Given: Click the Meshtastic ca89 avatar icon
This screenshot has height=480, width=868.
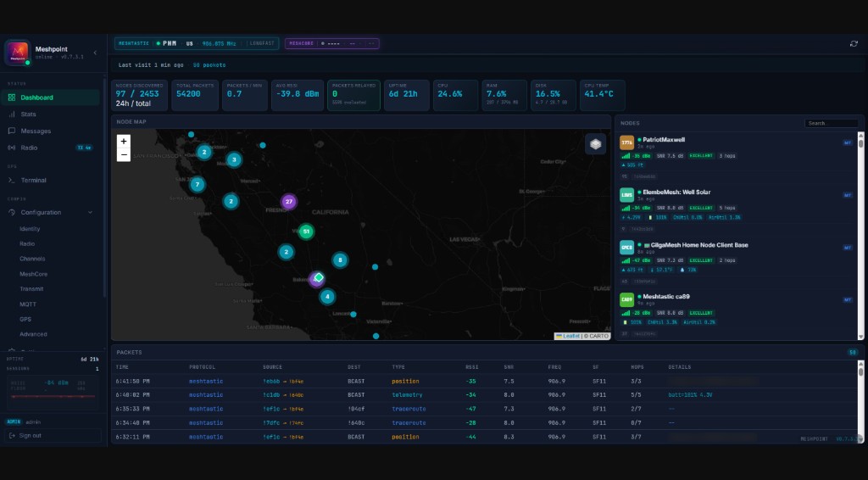Looking at the screenshot, I should click(626, 300).
